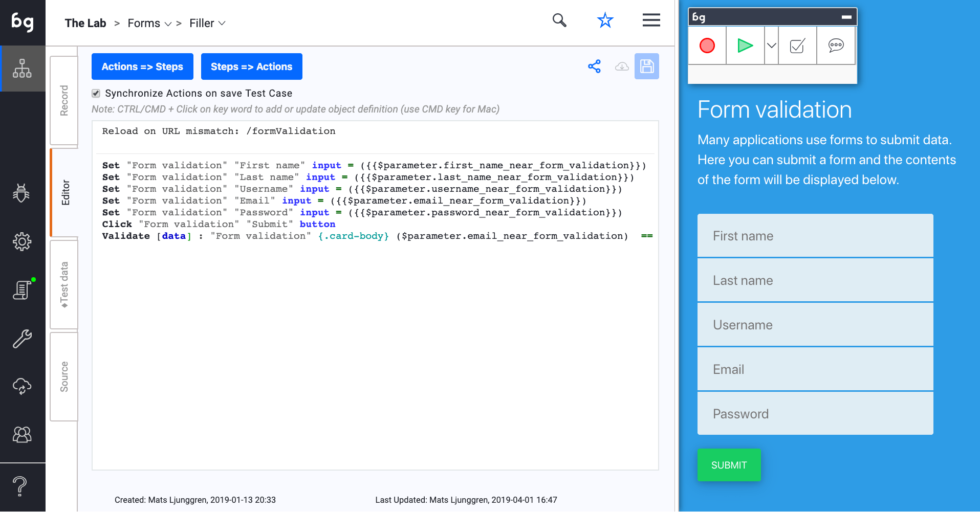
Task: Save the test case with disk icon
Action: [646, 66]
